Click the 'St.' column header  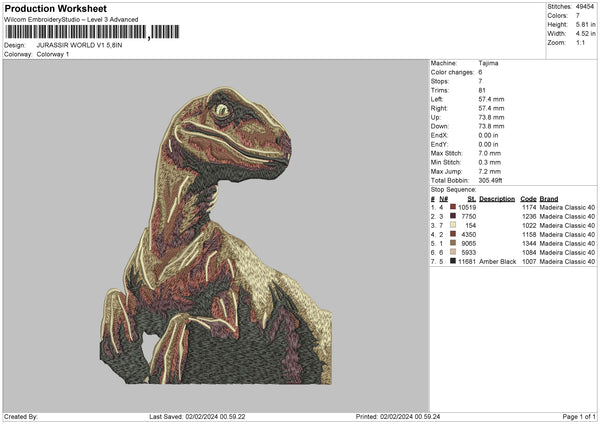[x=472, y=199]
